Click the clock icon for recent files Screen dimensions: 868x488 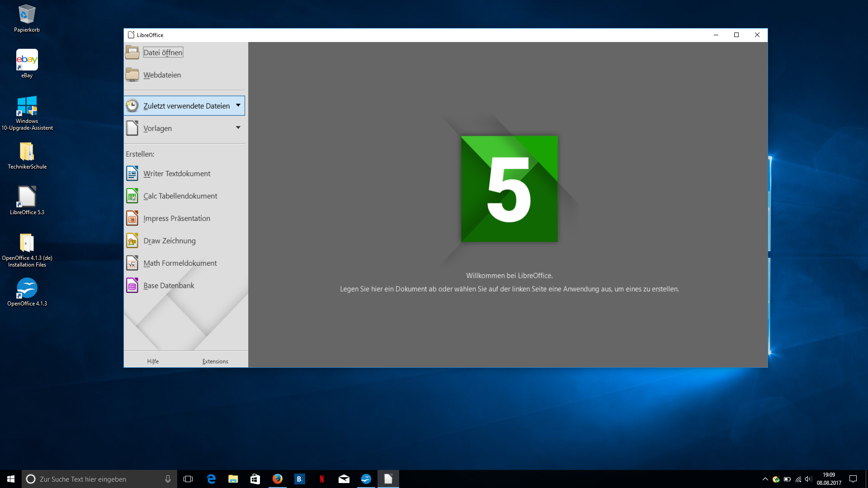[x=132, y=105]
